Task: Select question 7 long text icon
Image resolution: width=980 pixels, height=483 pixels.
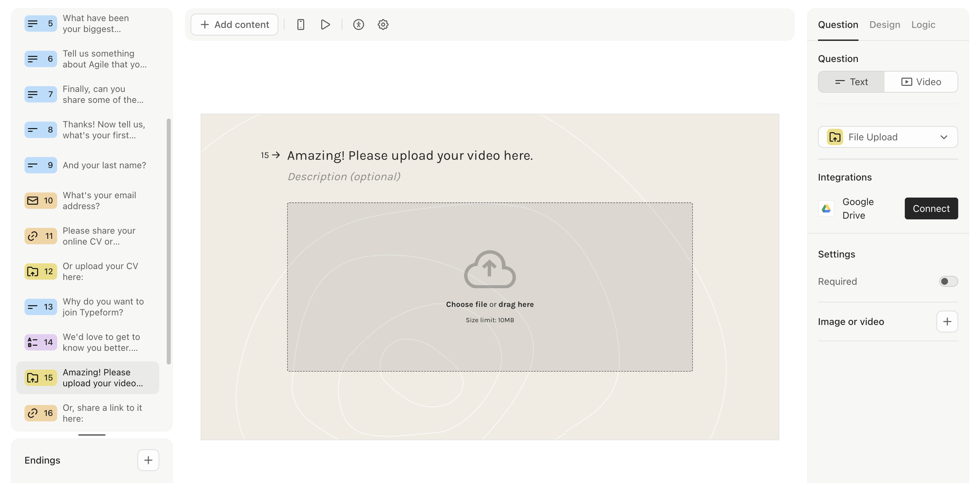Action: (x=33, y=94)
